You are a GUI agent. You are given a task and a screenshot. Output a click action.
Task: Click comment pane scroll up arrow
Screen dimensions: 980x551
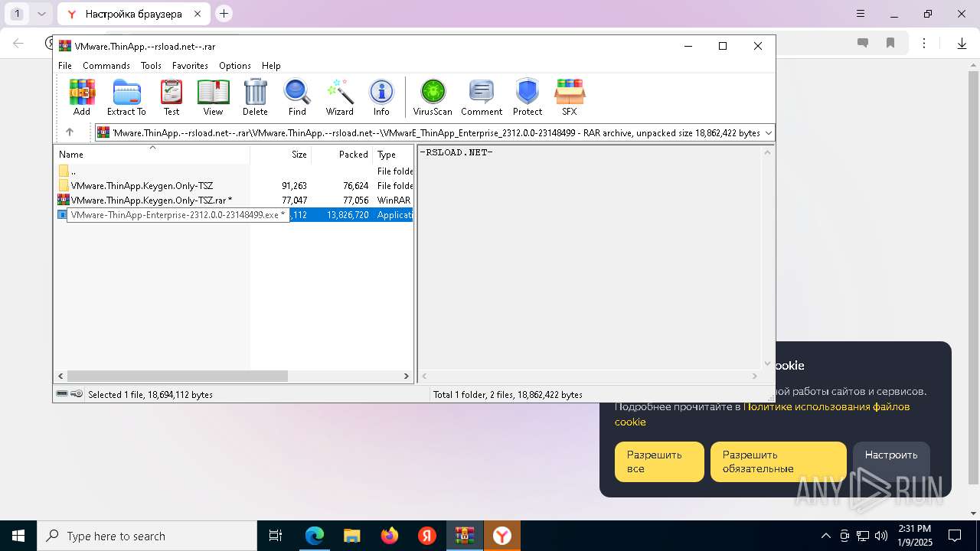pyautogui.click(x=768, y=152)
